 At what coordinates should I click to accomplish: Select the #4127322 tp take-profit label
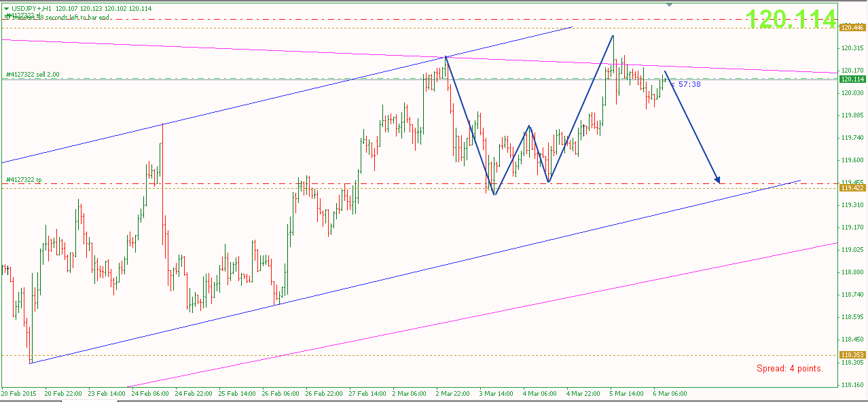click(24, 180)
